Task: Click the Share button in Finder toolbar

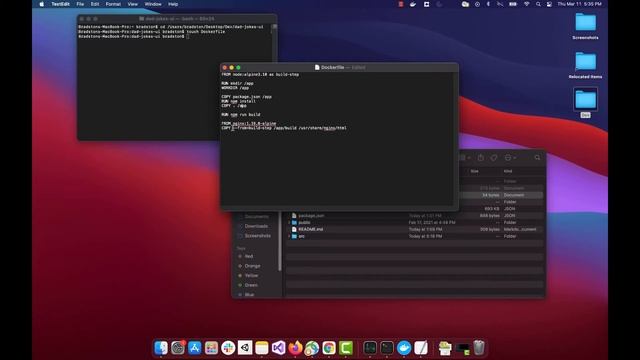Action: pyautogui.click(x=481, y=158)
